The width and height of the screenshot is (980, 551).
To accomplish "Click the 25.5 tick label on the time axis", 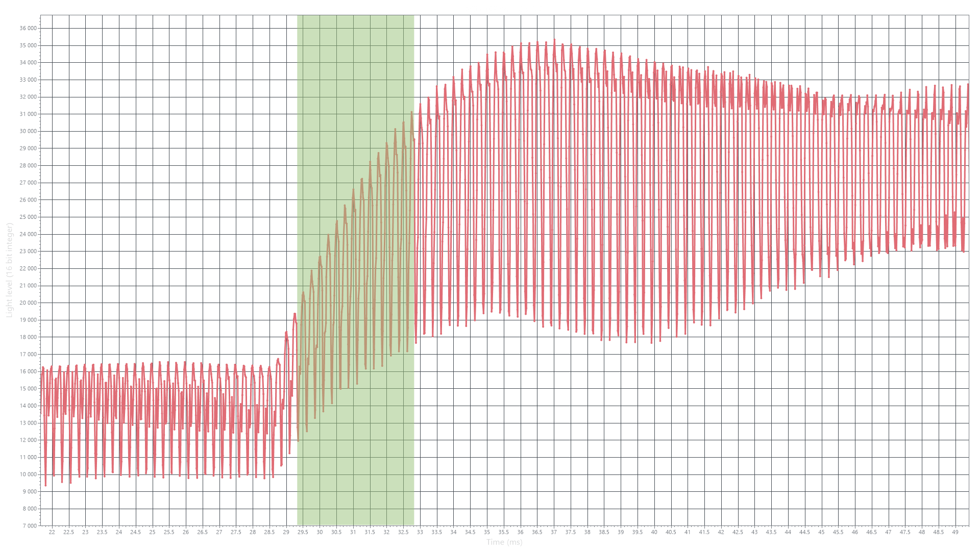I will tap(169, 532).
